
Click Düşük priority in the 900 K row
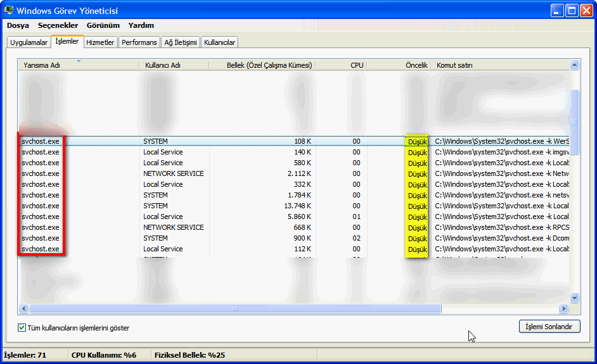click(x=417, y=239)
